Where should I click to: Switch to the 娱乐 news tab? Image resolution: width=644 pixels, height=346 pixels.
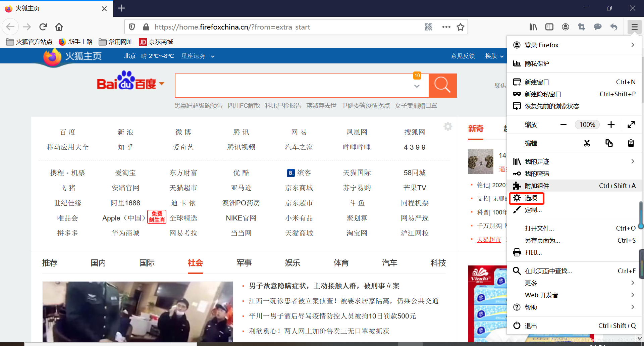pos(292,263)
